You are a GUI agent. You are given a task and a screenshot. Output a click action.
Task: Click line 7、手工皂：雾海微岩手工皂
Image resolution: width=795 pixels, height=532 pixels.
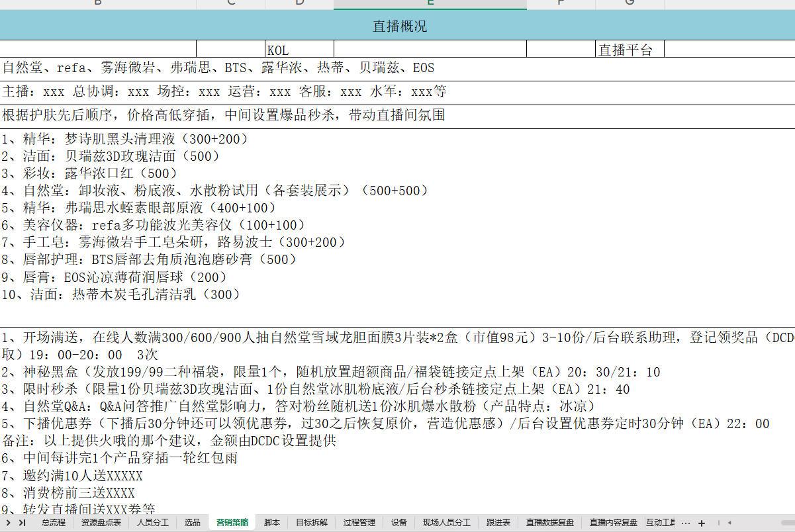coord(174,242)
